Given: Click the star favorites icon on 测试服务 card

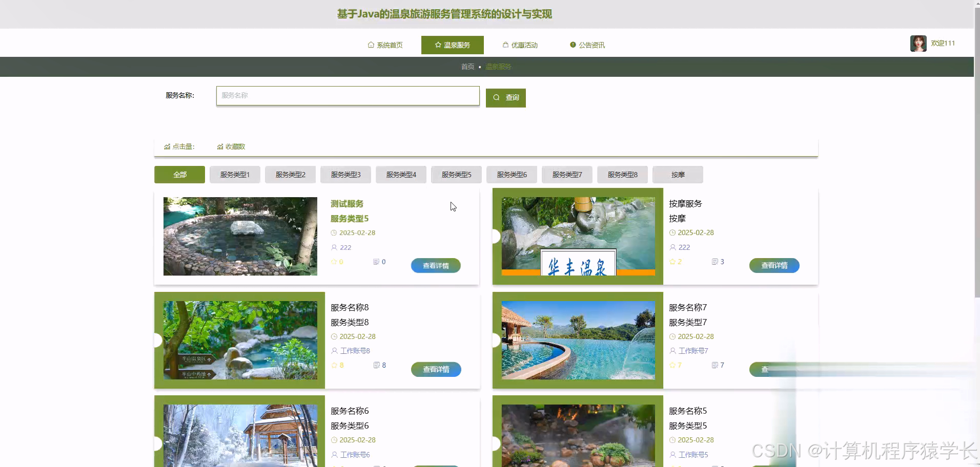Looking at the screenshot, I should (x=334, y=262).
